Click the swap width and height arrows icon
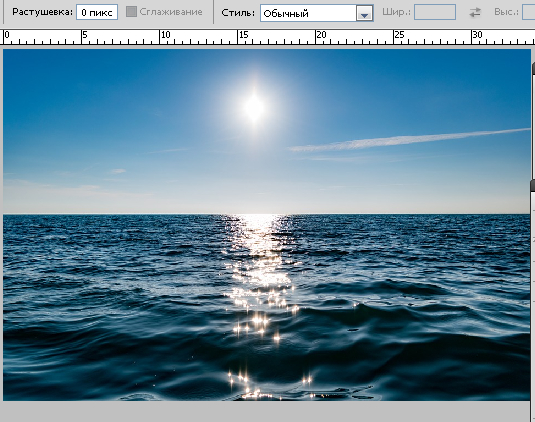Viewport: 535px width, 422px height. 475,13
